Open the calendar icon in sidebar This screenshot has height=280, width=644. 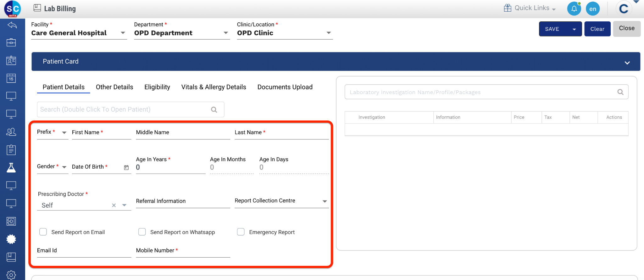coord(11,78)
